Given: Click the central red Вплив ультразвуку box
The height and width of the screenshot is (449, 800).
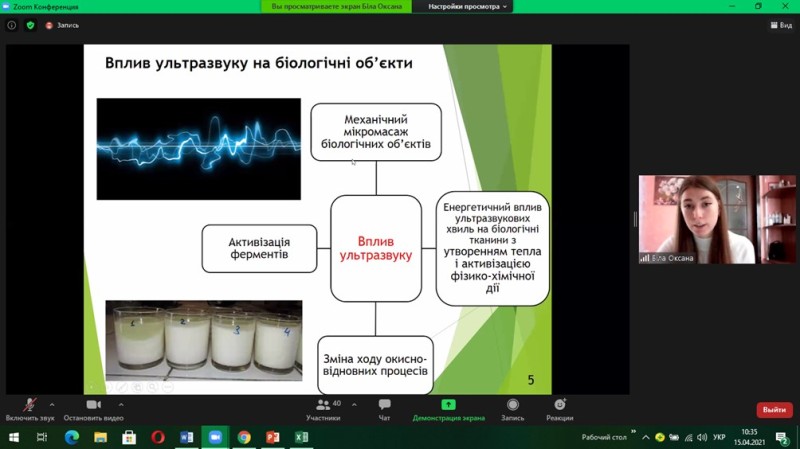Looking at the screenshot, I should [376, 248].
